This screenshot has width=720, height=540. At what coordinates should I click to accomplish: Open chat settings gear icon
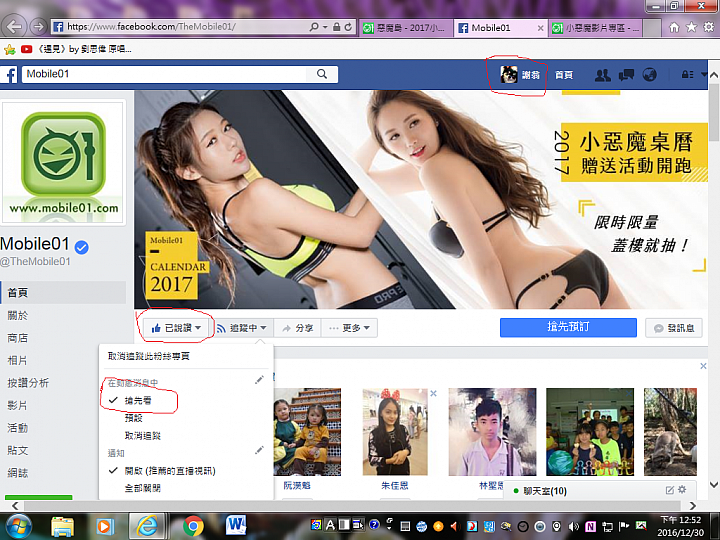click(682, 490)
